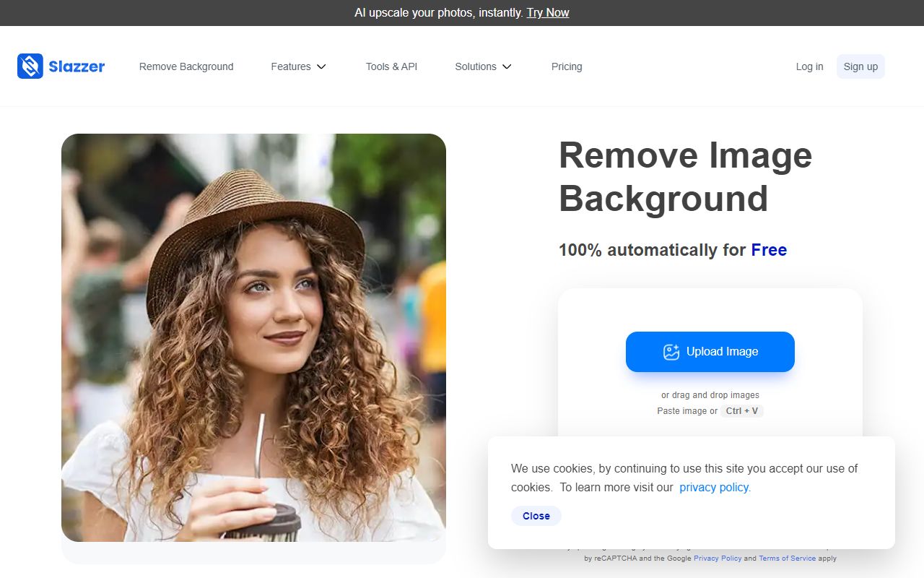The image size is (924, 578).
Task: Open the Solutions menu label
Action: tap(475, 66)
